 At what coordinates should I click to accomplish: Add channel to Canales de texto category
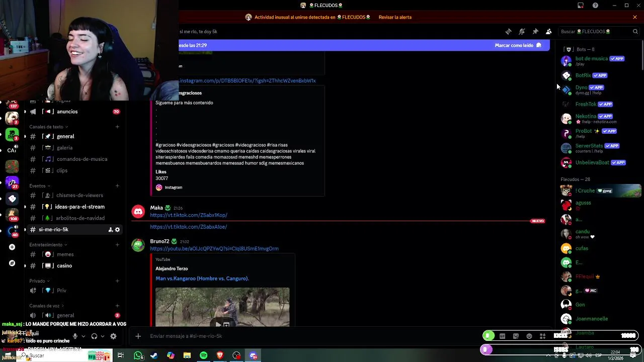117,127
